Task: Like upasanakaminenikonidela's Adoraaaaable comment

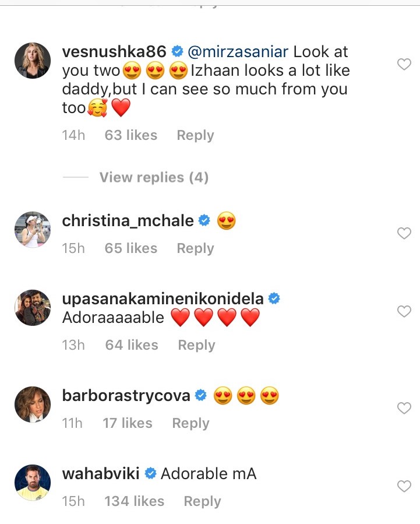Action: [x=404, y=312]
